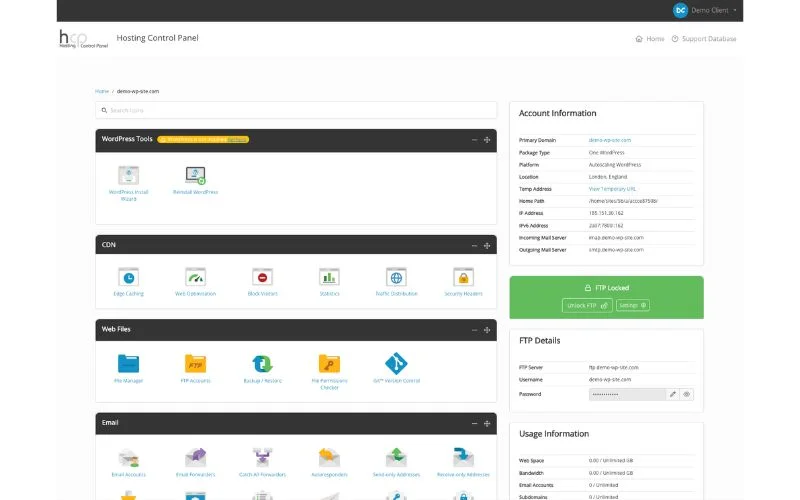Screen dimensions: 800x500
Task: Open FTP Settings in the green banner
Action: 633,306
